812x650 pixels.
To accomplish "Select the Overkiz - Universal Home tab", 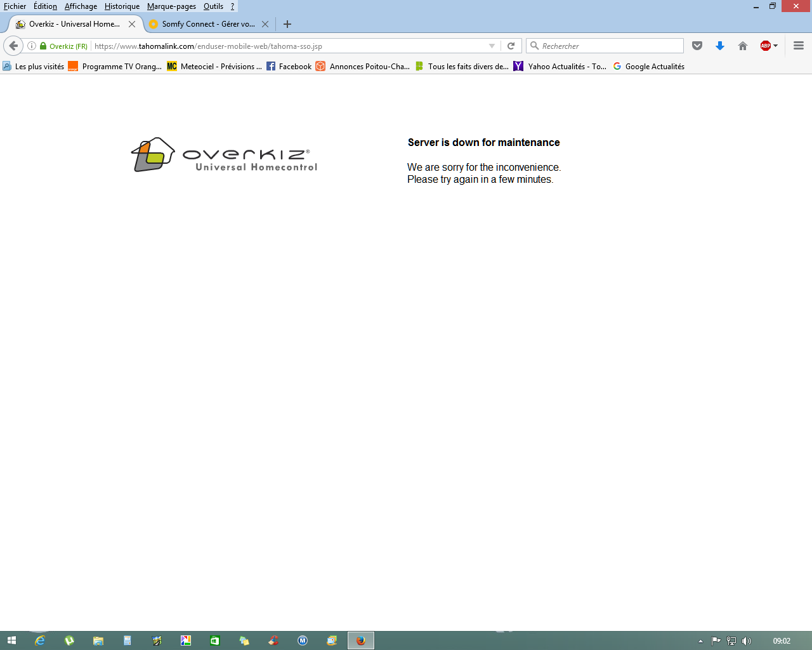I will (74, 24).
